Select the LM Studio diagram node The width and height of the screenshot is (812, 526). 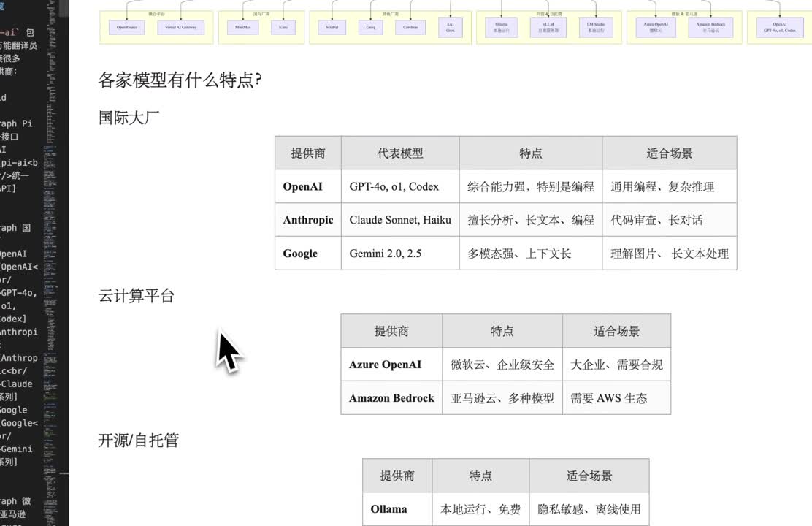tap(596, 27)
